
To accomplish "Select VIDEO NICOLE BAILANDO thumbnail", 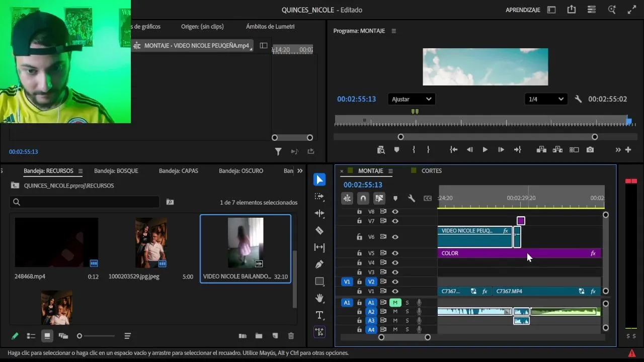I will pyautogui.click(x=246, y=243).
